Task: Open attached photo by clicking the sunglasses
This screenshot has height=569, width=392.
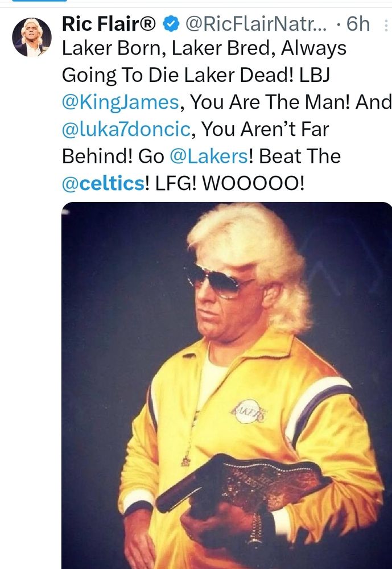Action: pyautogui.click(x=216, y=281)
